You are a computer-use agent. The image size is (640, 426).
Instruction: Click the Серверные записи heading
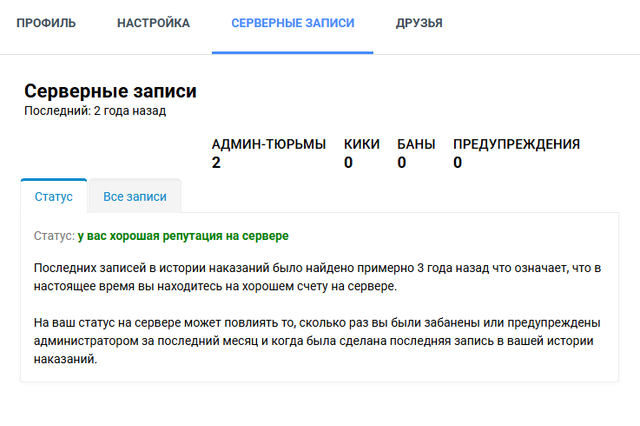coord(110,91)
